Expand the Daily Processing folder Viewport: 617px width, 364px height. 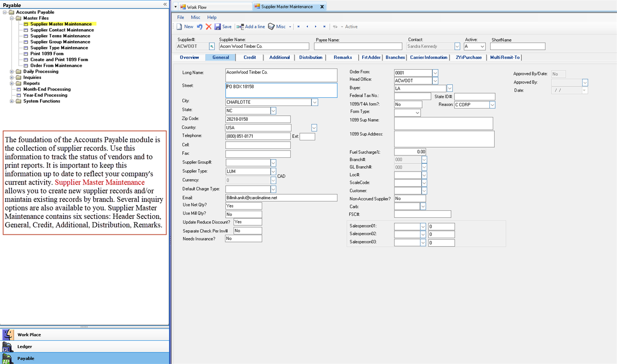click(12, 71)
